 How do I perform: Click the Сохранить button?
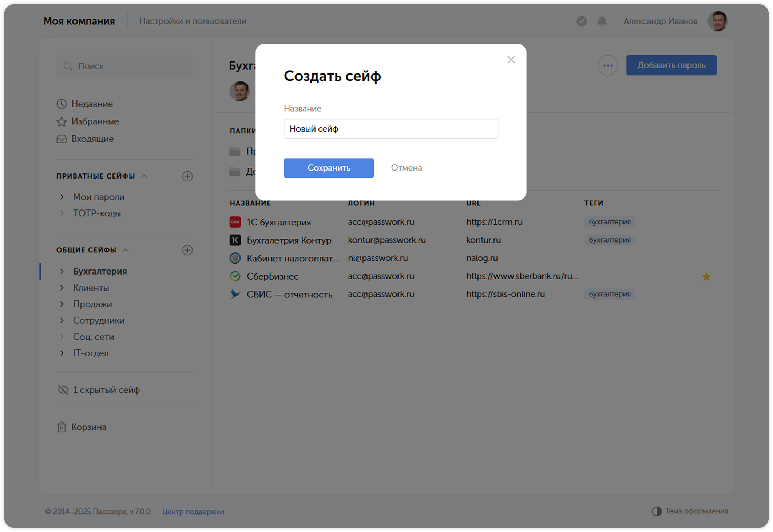tap(328, 168)
